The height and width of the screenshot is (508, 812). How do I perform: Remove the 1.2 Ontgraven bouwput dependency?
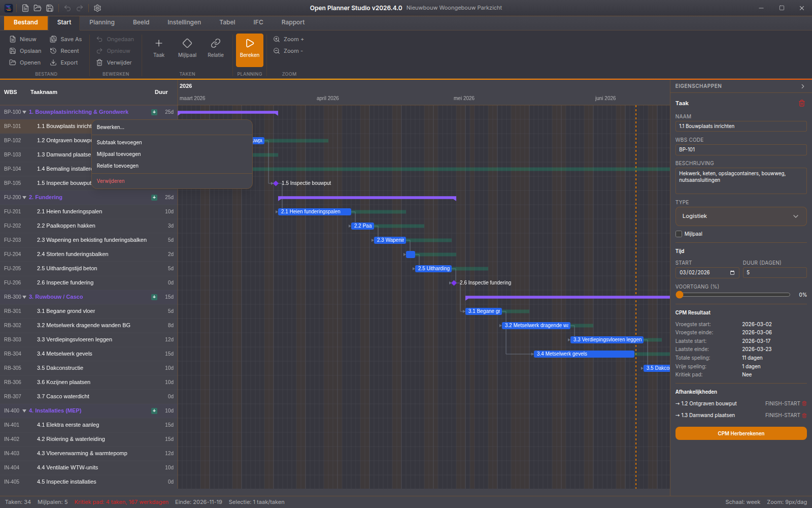click(804, 403)
